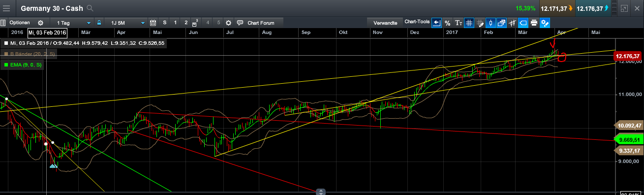
Task: Click the window grip beside buy price
Action: coord(614,8)
